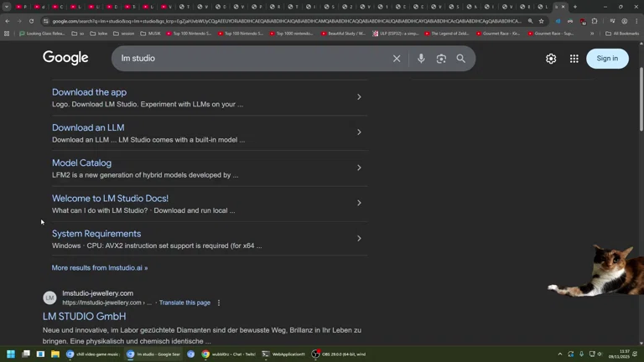Expand the 'Model Catalog' result chevron

click(x=359, y=168)
